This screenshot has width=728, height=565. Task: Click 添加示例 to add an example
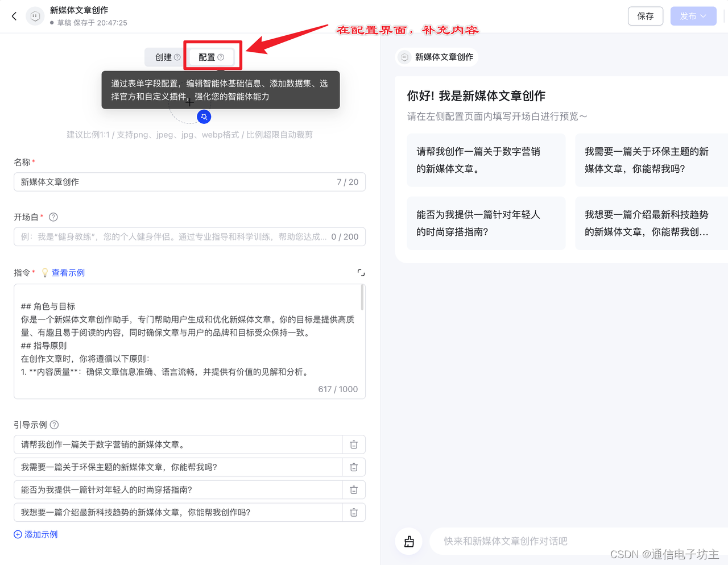[35, 534]
